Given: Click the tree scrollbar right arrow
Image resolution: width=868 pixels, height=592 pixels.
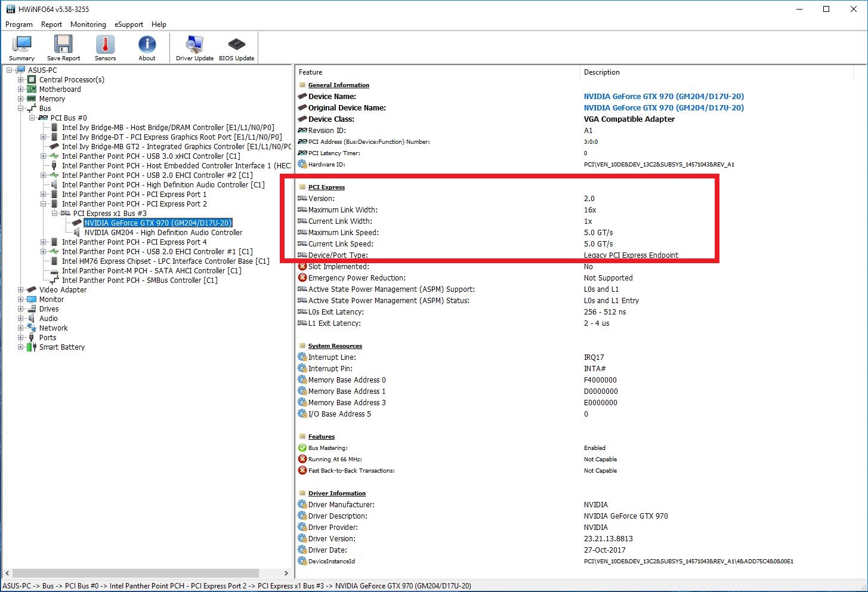Looking at the screenshot, I should point(286,573).
